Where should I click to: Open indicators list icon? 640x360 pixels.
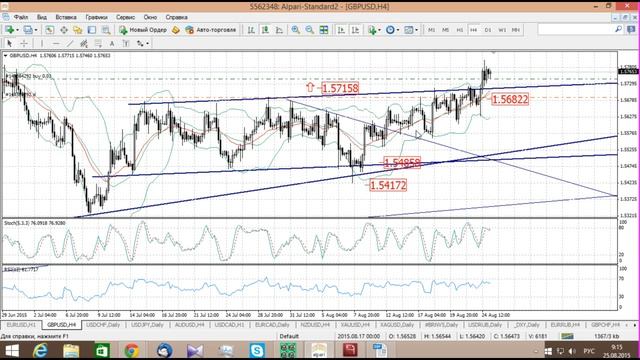[372, 30]
